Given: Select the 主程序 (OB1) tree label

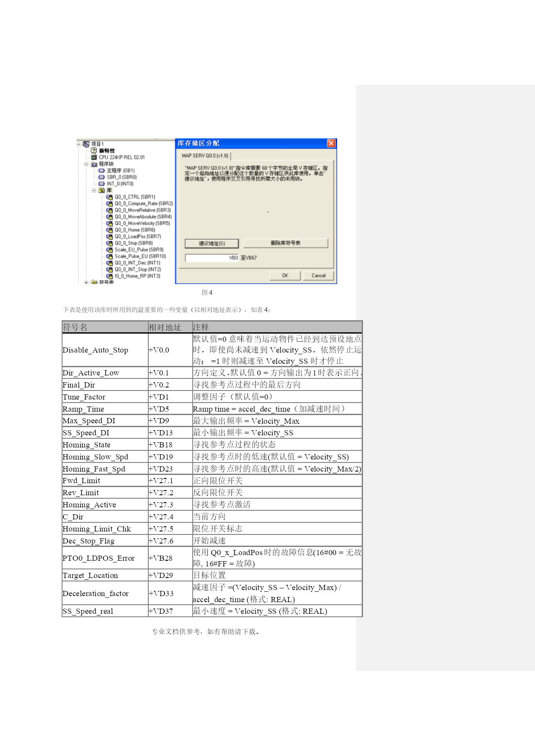Looking at the screenshot, I should coord(121,171).
